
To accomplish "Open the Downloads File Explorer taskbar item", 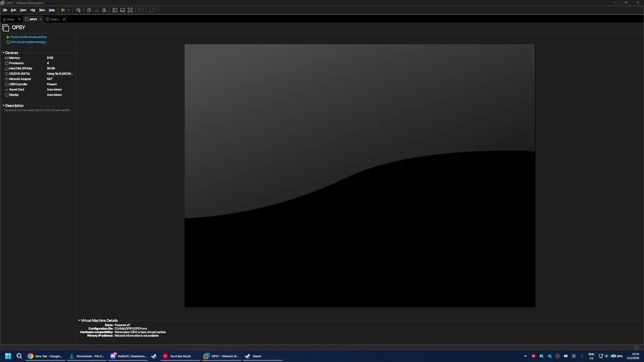I will [87, 356].
